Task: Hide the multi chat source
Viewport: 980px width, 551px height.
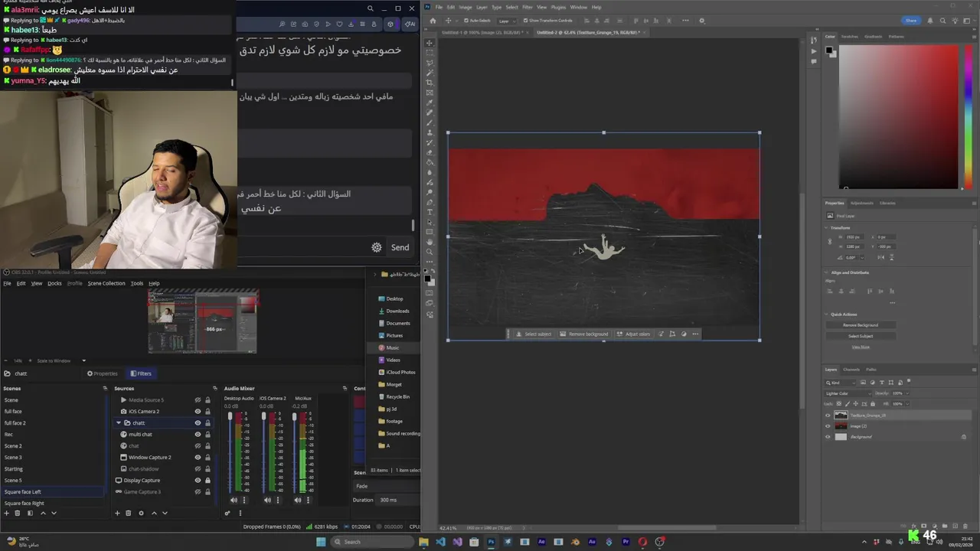Action: (x=198, y=434)
